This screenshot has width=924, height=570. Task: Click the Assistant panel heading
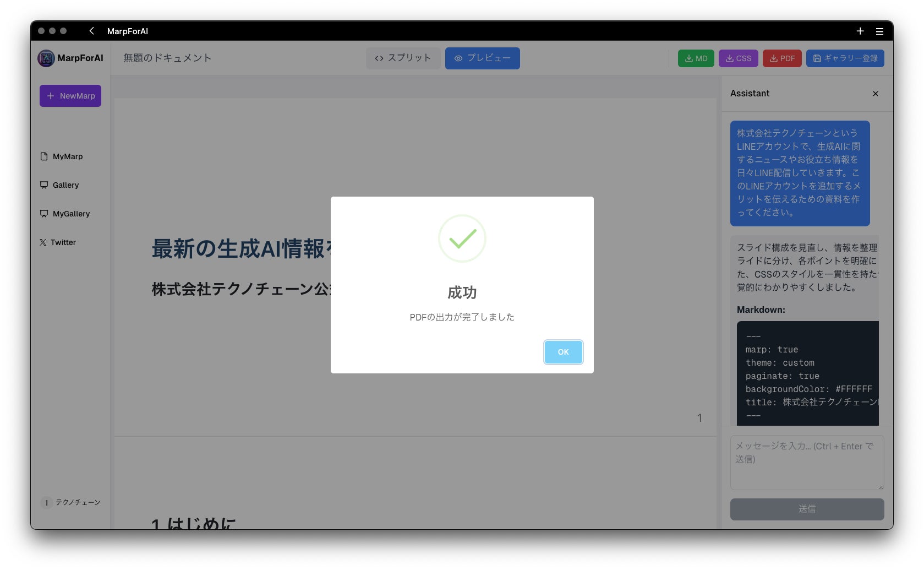(x=750, y=94)
